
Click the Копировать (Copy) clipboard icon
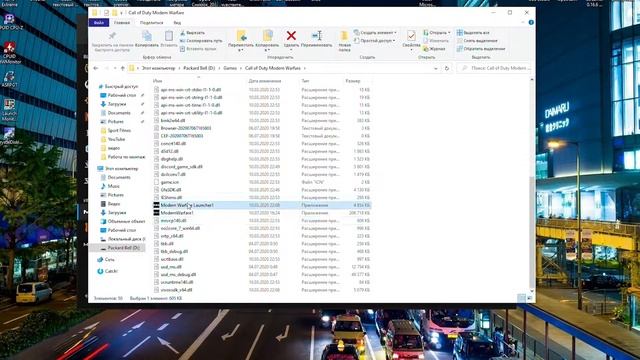pos(147,36)
